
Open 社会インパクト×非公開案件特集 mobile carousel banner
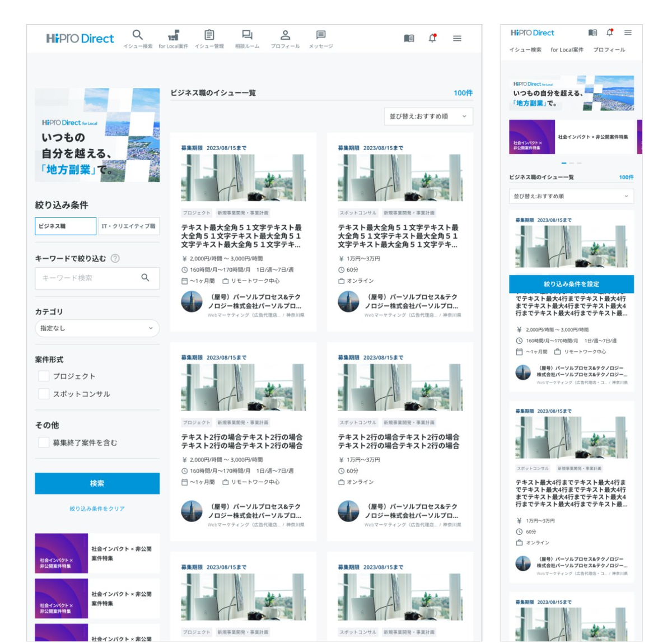(x=571, y=137)
